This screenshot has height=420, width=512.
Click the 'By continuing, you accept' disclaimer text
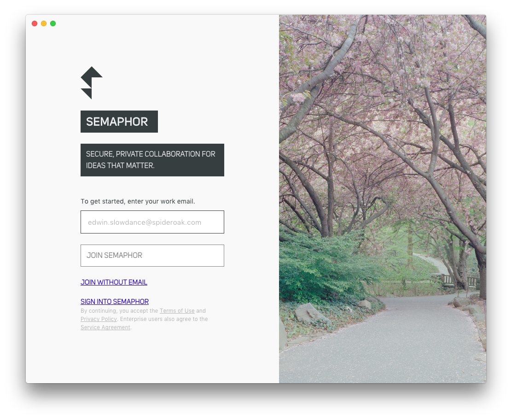coord(119,310)
